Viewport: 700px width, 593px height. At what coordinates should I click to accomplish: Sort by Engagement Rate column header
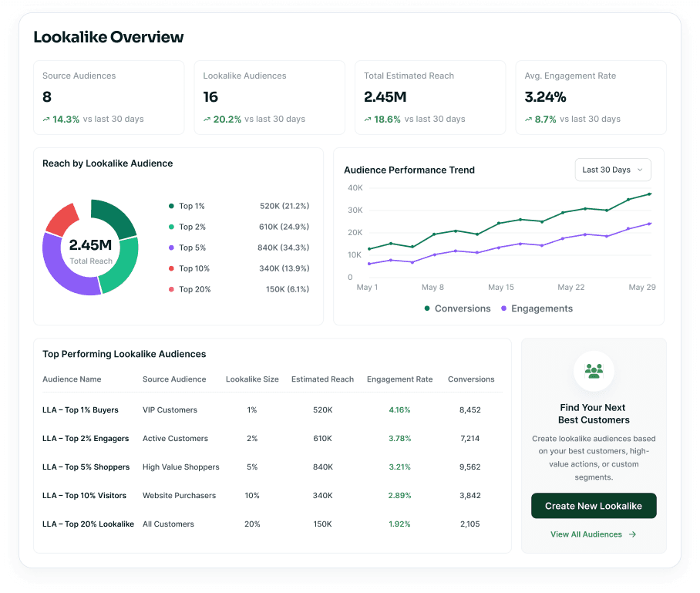pyautogui.click(x=399, y=379)
